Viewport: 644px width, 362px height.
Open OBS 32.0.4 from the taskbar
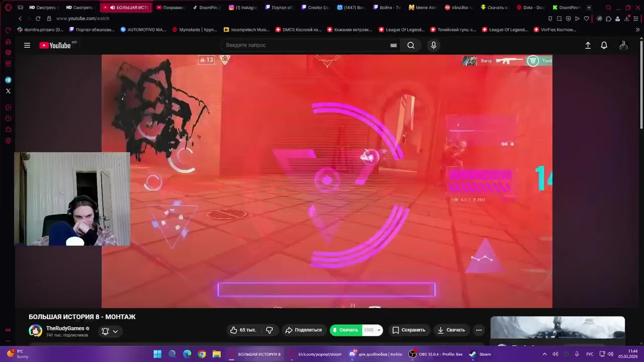point(436,354)
